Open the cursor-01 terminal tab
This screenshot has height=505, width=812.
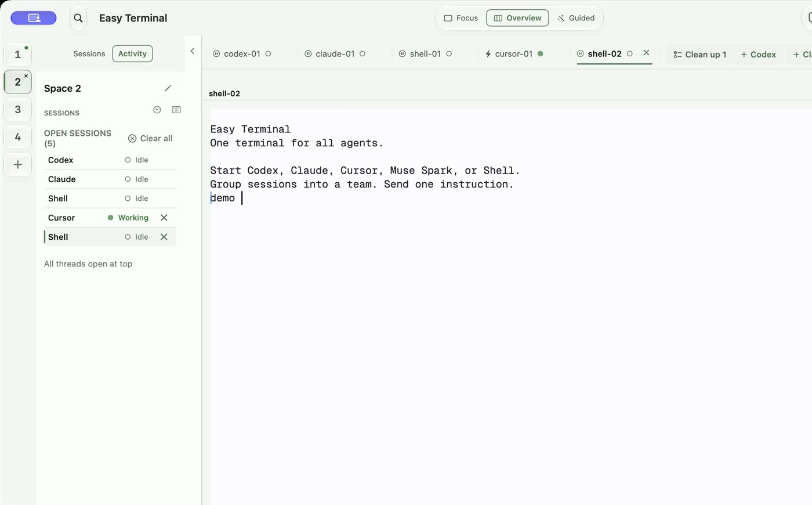click(x=514, y=53)
